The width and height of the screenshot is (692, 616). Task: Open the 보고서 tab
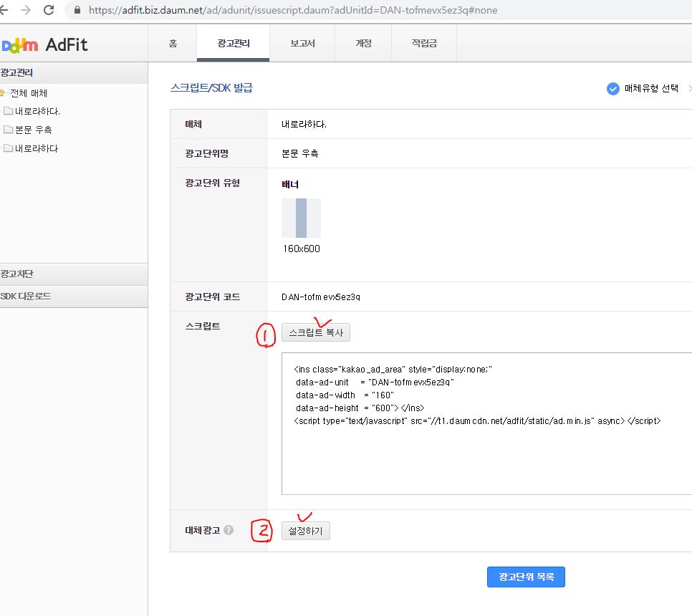click(302, 43)
